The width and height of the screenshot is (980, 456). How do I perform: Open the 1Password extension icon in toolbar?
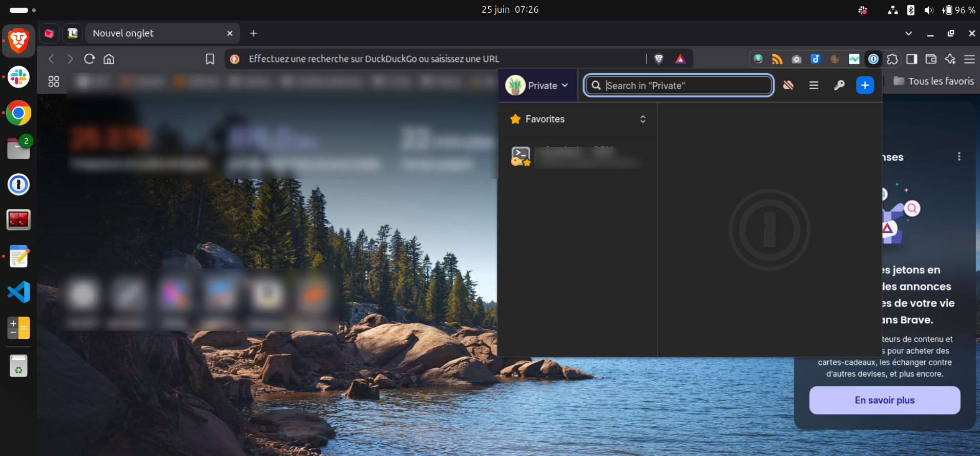[x=873, y=59]
